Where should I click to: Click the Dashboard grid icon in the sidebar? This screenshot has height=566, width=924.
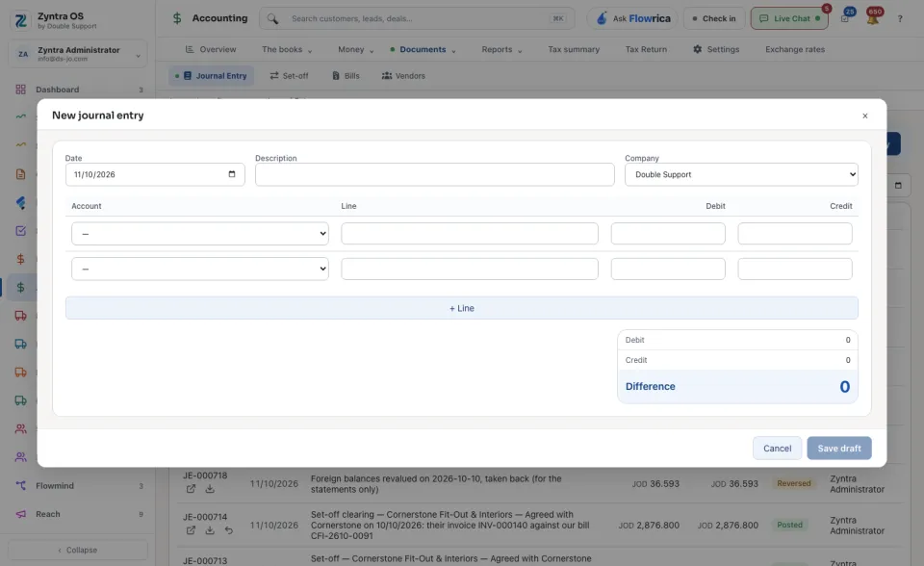[20, 90]
